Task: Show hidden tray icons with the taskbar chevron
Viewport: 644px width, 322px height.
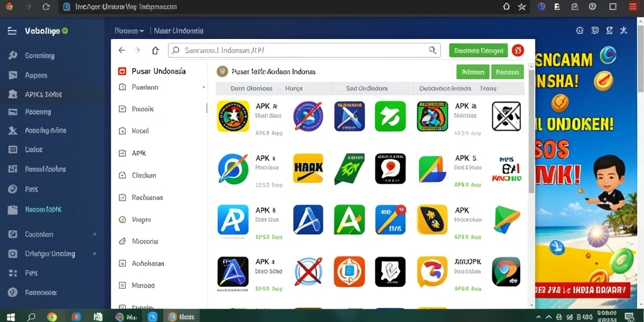Action: (539, 317)
